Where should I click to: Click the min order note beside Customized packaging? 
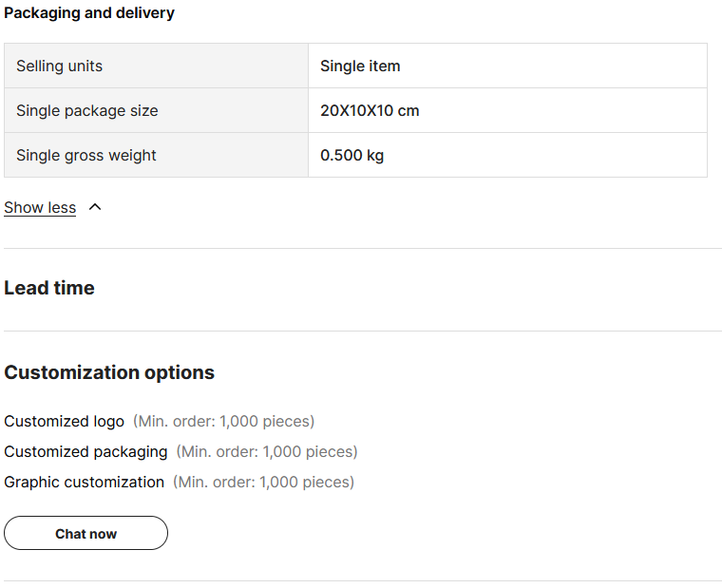point(267,452)
